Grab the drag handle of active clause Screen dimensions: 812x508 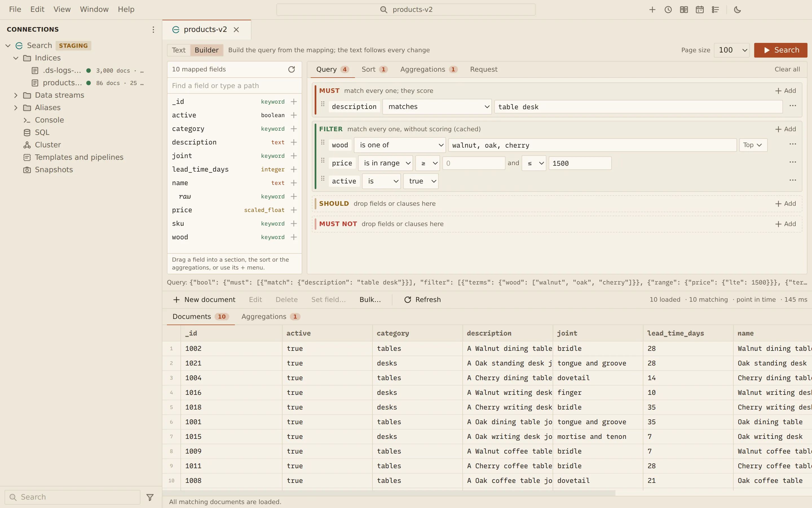click(x=323, y=178)
